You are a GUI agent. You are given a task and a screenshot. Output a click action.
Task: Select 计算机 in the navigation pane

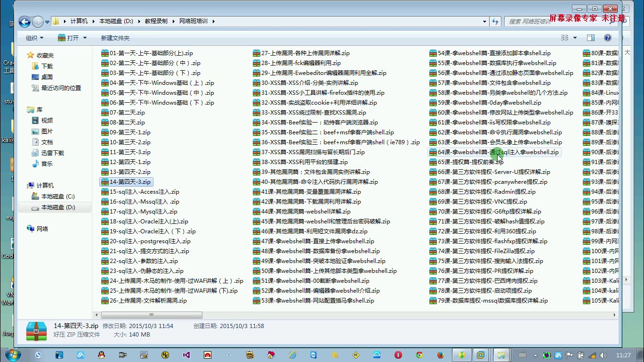45,186
